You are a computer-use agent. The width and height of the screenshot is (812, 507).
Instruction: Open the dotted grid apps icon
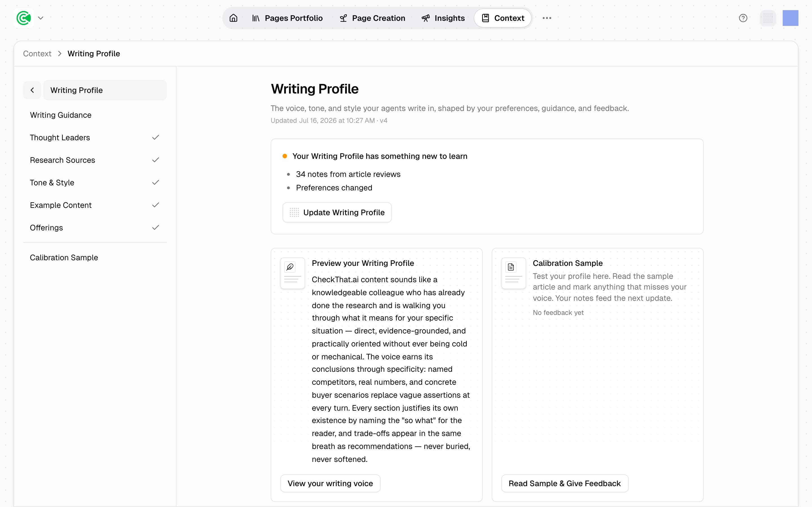coord(768,18)
